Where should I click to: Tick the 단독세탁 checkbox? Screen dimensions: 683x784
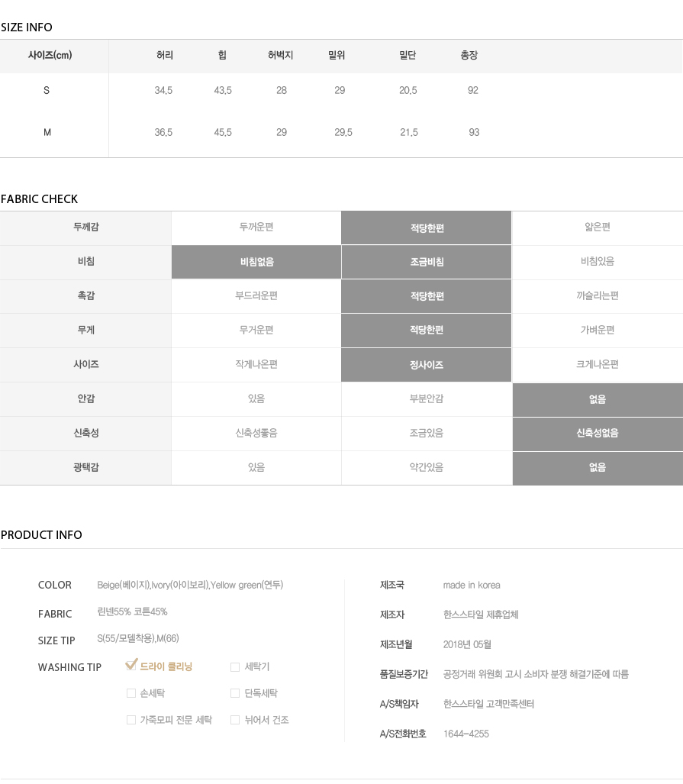click(x=235, y=693)
